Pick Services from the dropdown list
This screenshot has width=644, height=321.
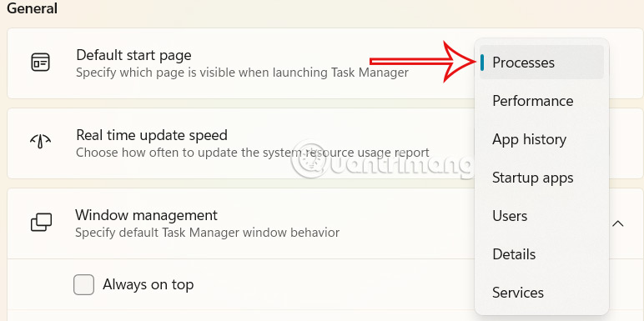(x=541, y=293)
